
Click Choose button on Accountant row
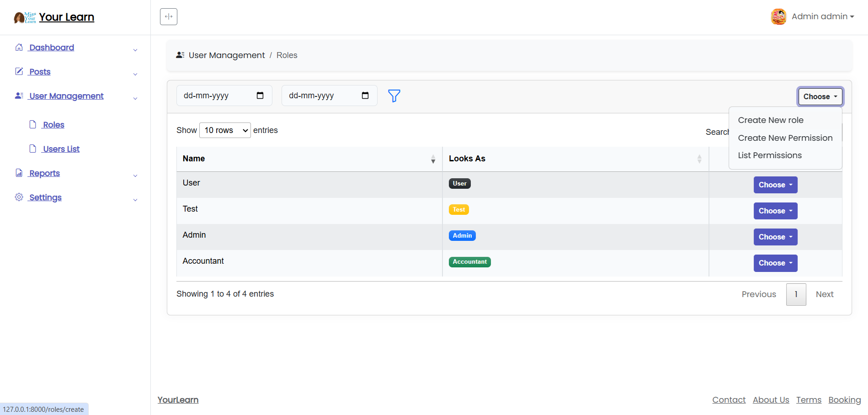coord(775,263)
